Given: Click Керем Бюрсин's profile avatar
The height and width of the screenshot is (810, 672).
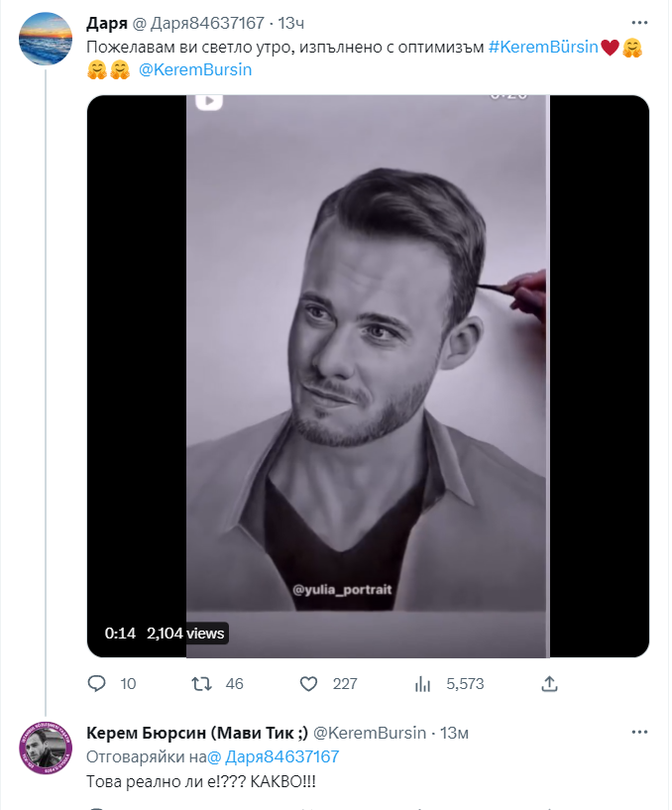Looking at the screenshot, I should pyautogui.click(x=46, y=747).
